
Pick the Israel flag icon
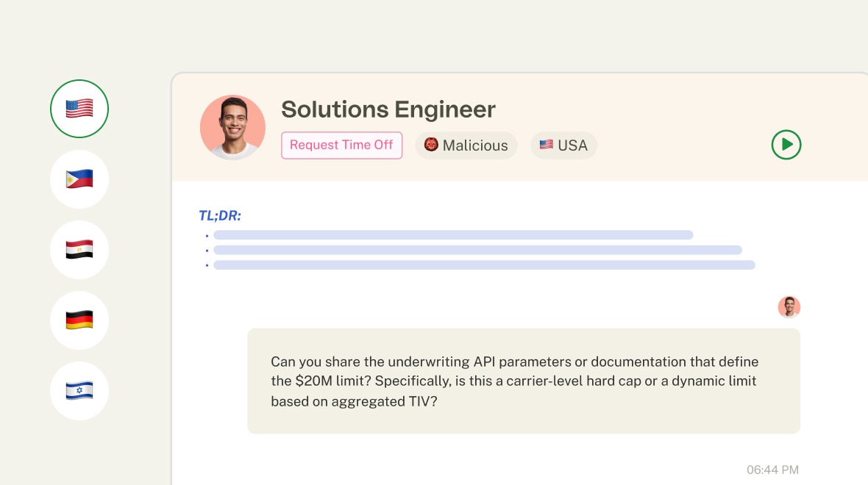79,391
